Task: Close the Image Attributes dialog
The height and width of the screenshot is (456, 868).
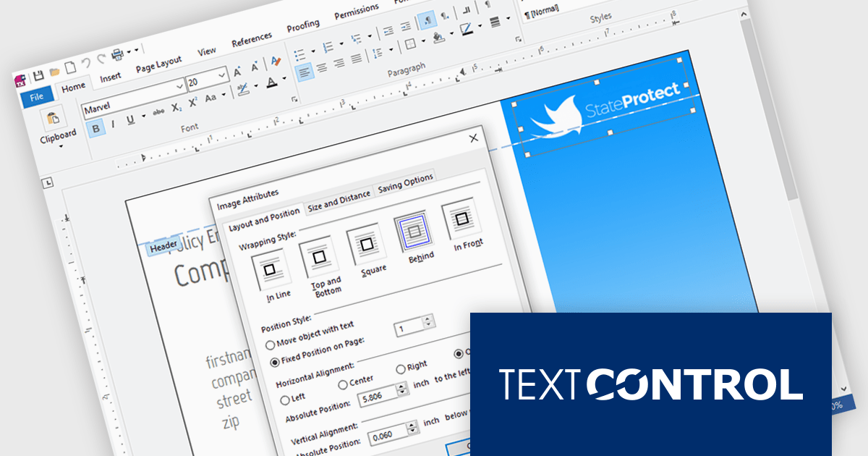Action: (x=475, y=138)
